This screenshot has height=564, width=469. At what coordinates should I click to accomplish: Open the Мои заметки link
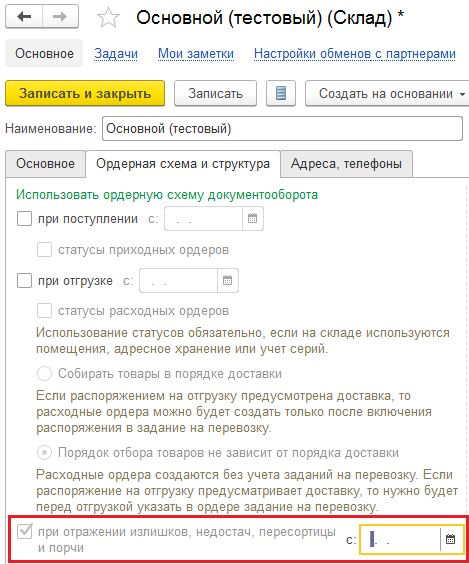(196, 54)
